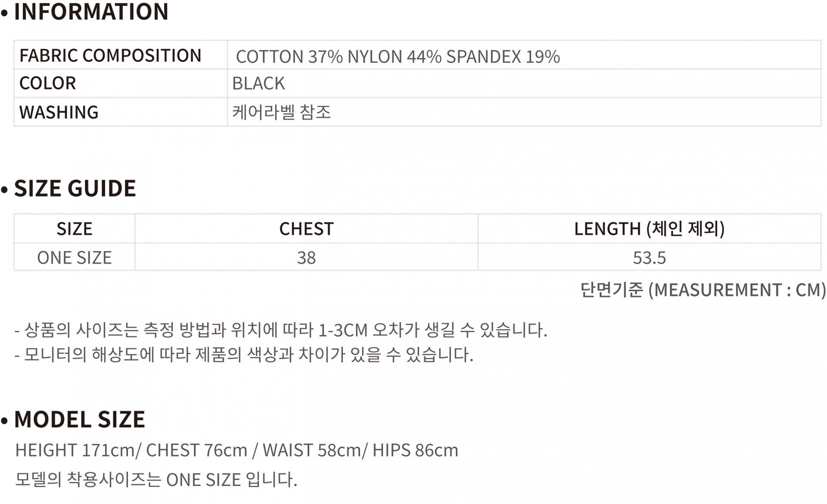The width and height of the screenshot is (827, 504).
Task: Click the 1-3CM measurement tolerance notice line
Action: point(281,330)
